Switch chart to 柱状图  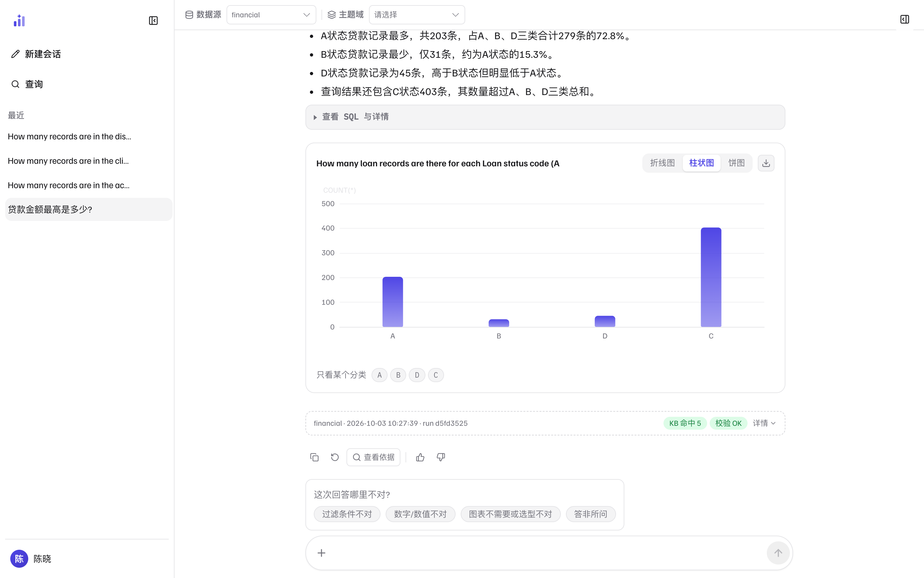coord(701,163)
